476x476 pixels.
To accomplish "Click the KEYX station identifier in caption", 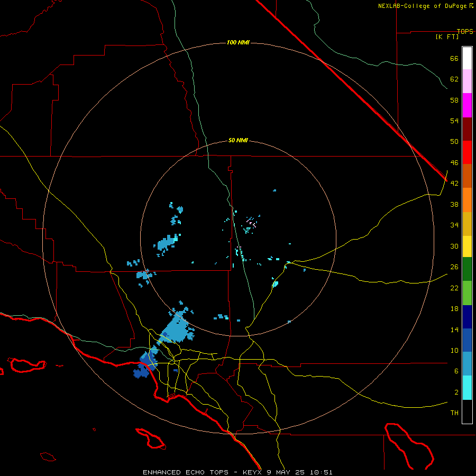I will point(252,472).
